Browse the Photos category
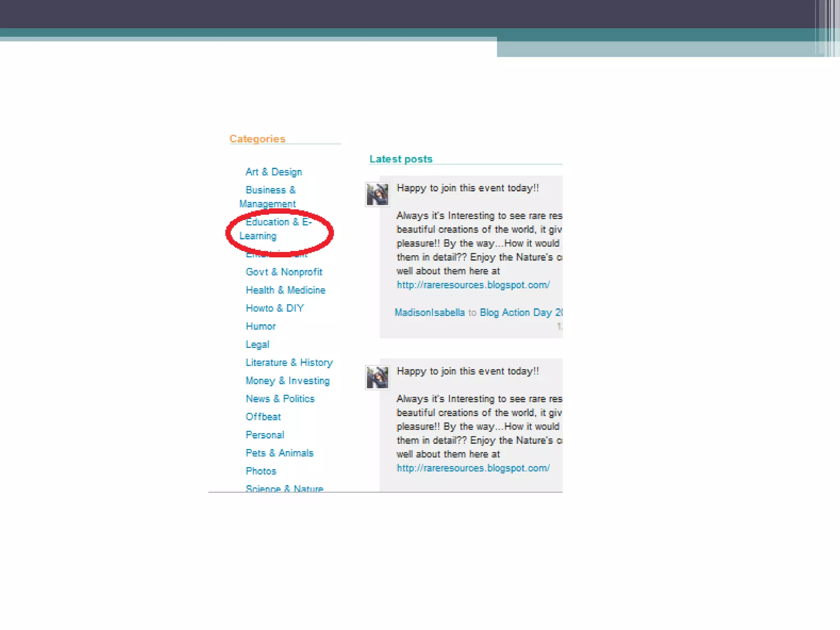Viewport: 840px width, 630px height. click(x=261, y=471)
